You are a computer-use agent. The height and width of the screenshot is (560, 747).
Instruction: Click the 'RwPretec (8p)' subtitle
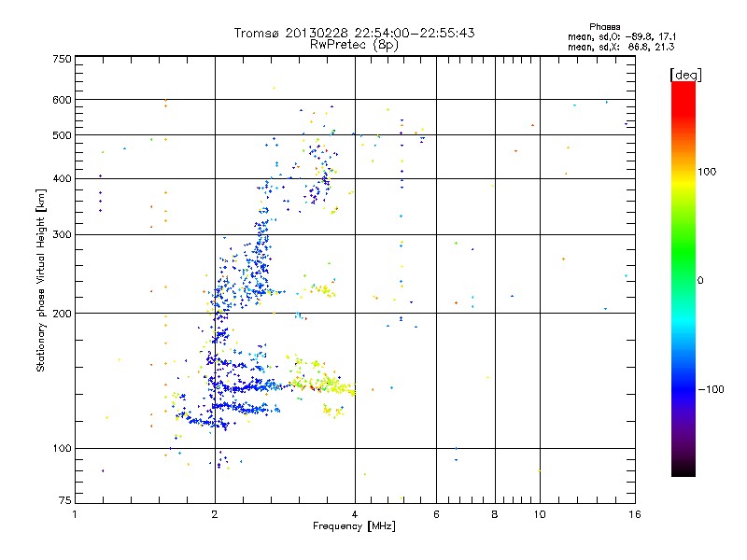(354, 45)
